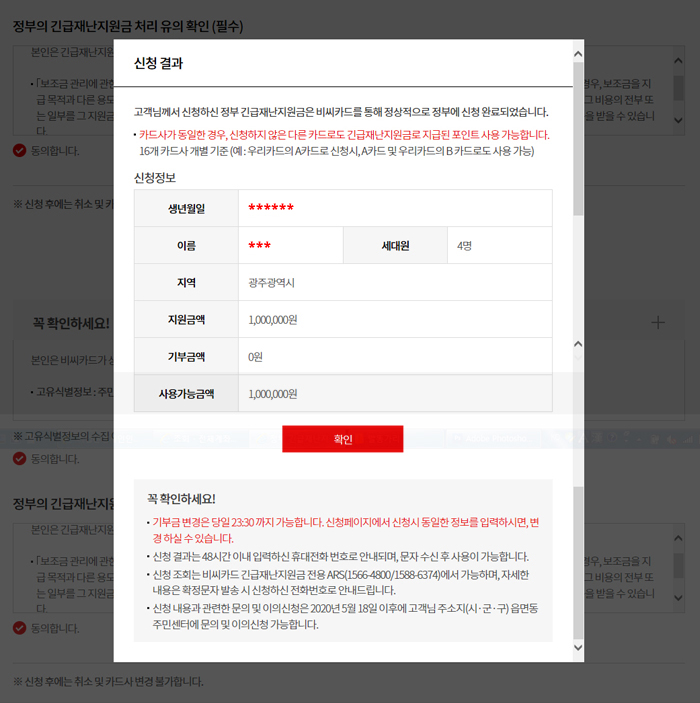This screenshot has width=700, height=703.
Task: Click the up arrow midway along the modal scrollbar
Action: click(x=578, y=344)
